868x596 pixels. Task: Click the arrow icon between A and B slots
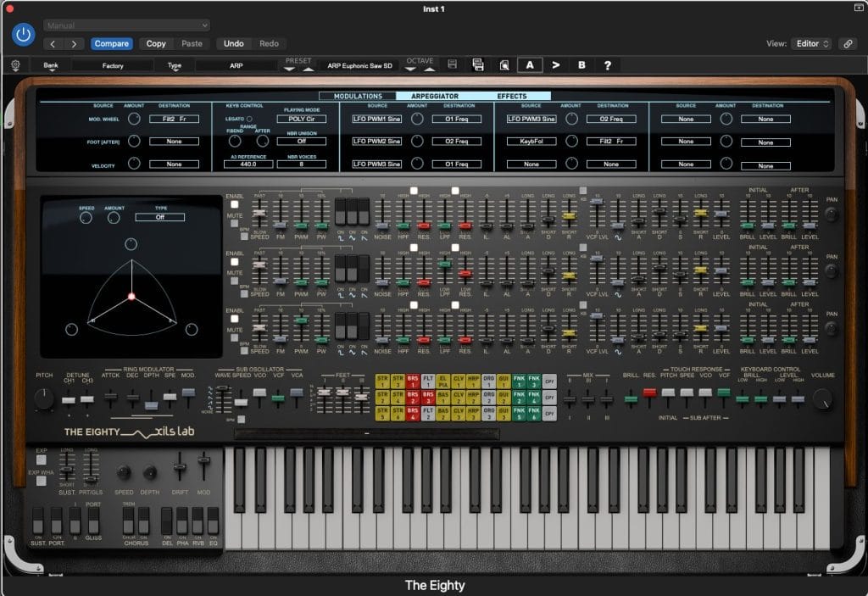pos(556,64)
